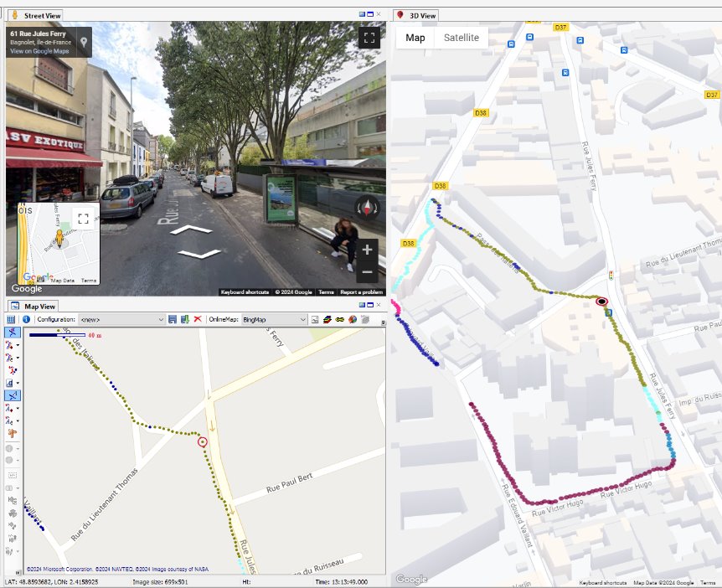The width and height of the screenshot is (722, 588).
Task: Click Rue Paul Bert label in Map View
Action: tap(289, 483)
